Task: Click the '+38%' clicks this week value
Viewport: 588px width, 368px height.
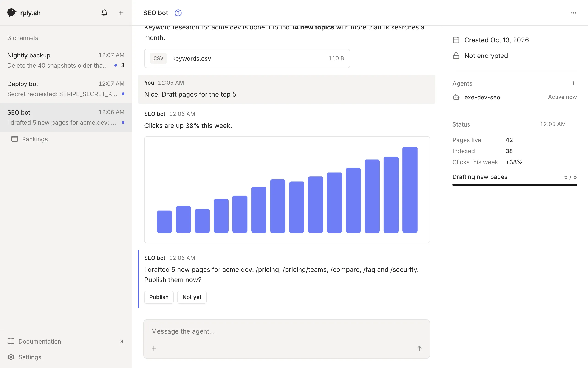Action: coord(514,162)
